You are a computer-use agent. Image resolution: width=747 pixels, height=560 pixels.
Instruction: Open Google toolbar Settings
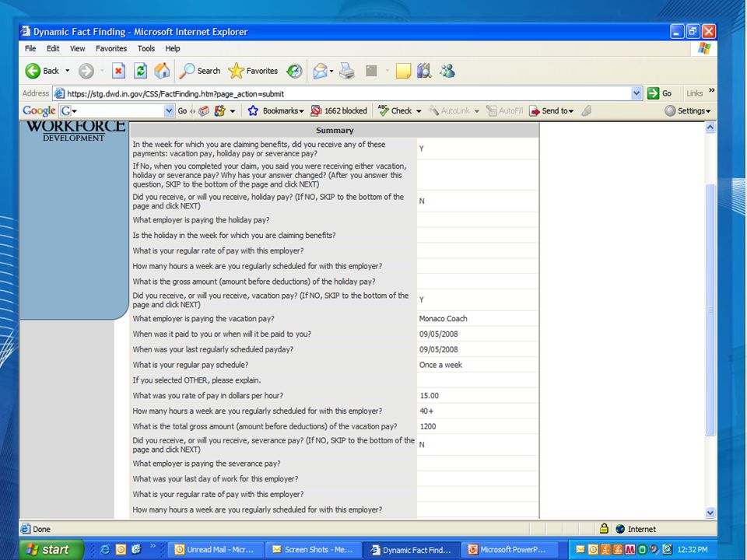tap(687, 111)
